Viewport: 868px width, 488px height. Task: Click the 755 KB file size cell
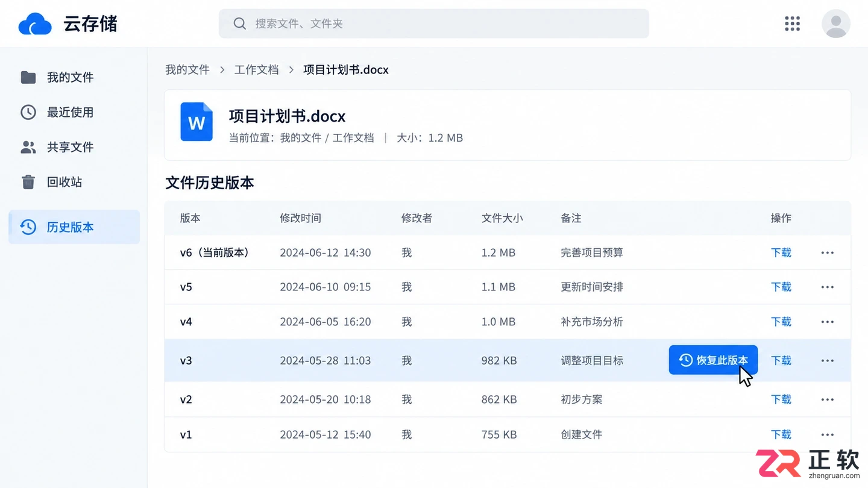[x=499, y=435]
